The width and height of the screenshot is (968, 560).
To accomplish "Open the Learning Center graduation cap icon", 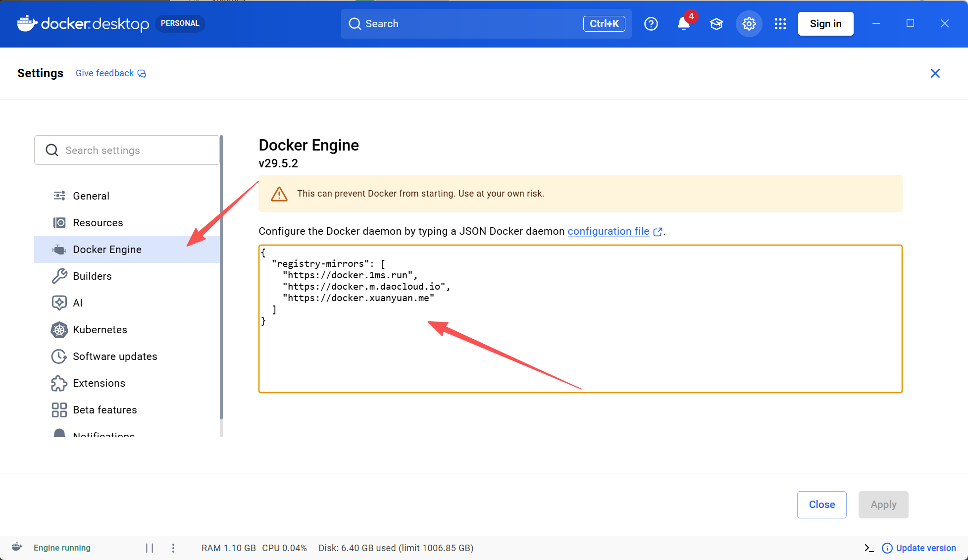I will (716, 24).
